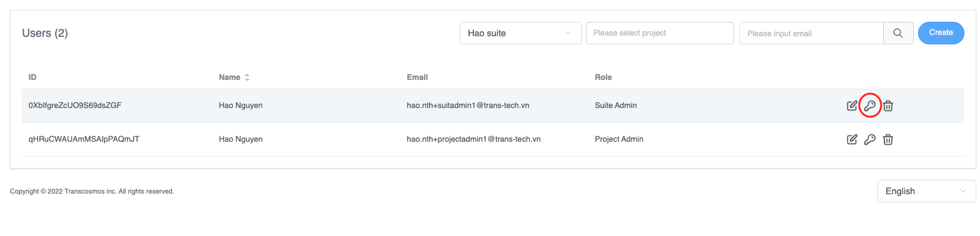980x236 pixels.
Task: Select ID qHRuCWAUAmMSAIpPAQmJT cell
Action: click(x=84, y=139)
